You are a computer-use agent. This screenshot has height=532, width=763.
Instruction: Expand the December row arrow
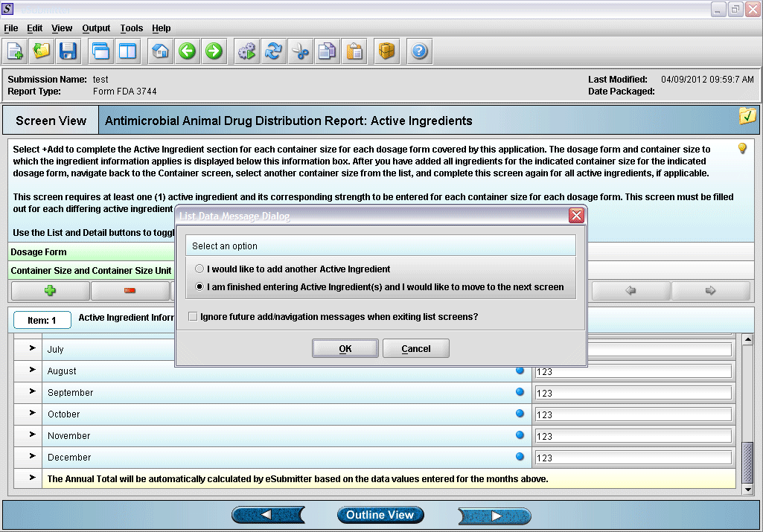32,456
